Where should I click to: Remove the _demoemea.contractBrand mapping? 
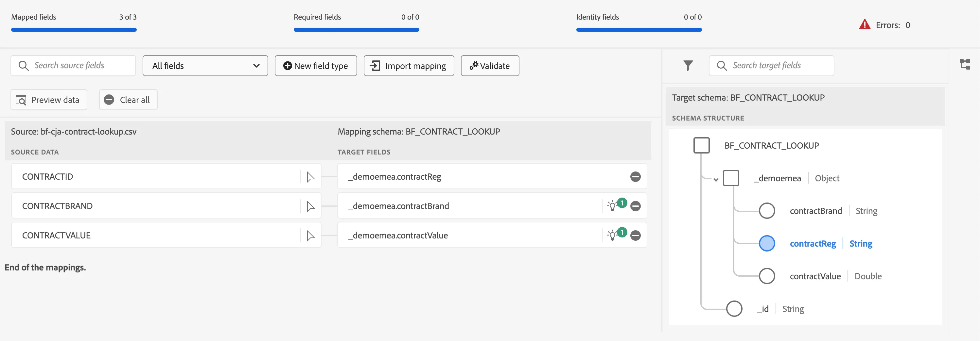[x=635, y=206]
